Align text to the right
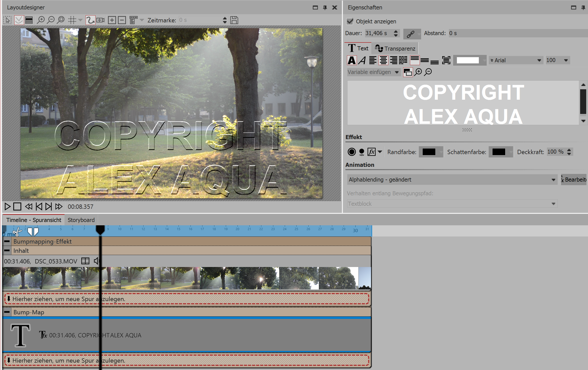588x370 pixels. (x=393, y=60)
